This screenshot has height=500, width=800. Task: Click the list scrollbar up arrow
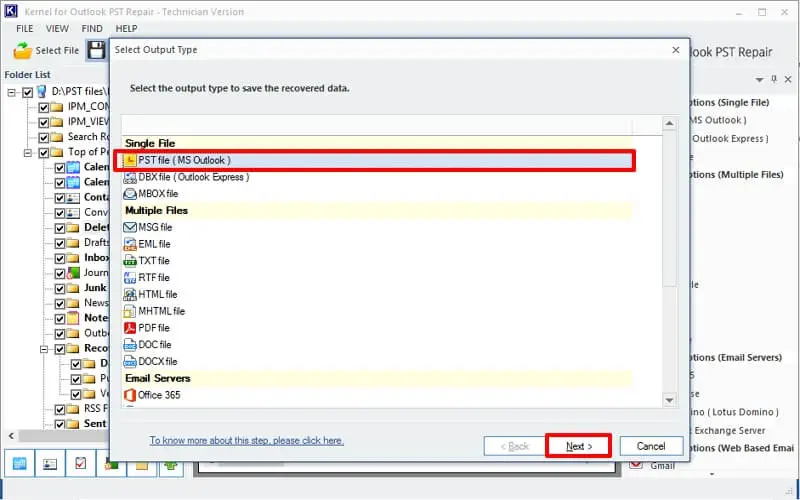[x=669, y=123]
